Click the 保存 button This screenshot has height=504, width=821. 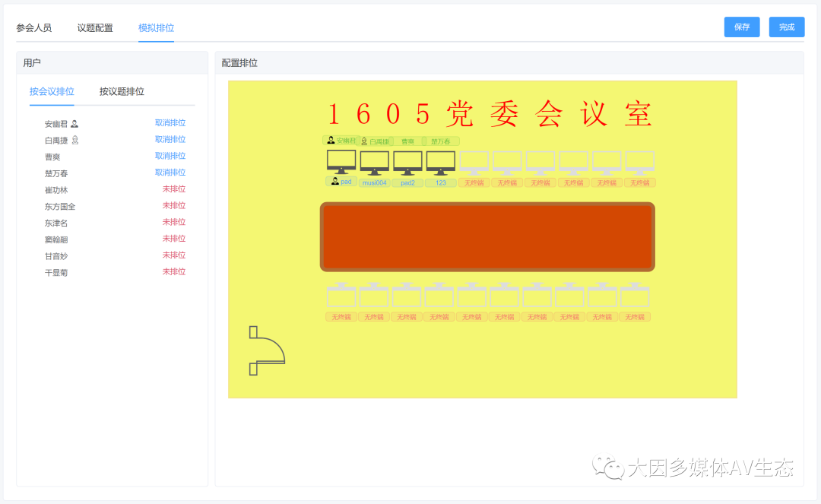coord(741,27)
